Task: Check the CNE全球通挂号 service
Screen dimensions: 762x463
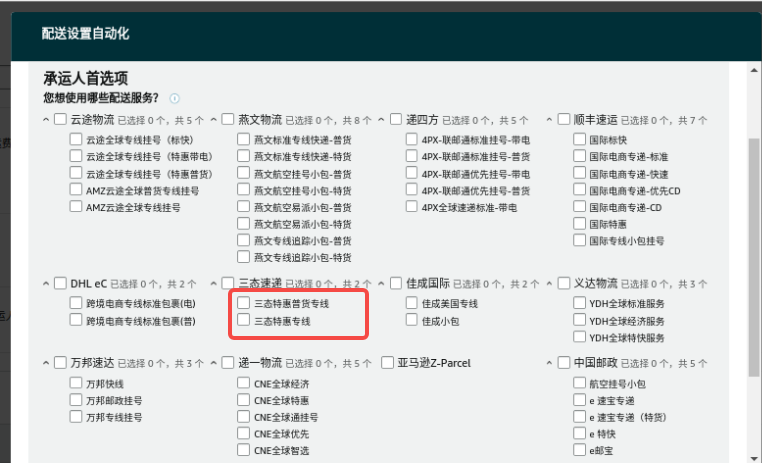Action: 244,416
